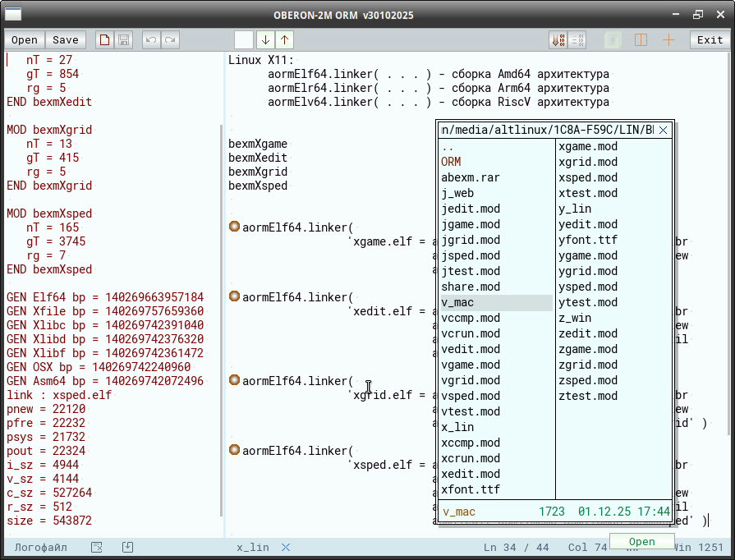Click the empty white box in toolbar
Viewport: 735px width, 560px height.
point(244,39)
